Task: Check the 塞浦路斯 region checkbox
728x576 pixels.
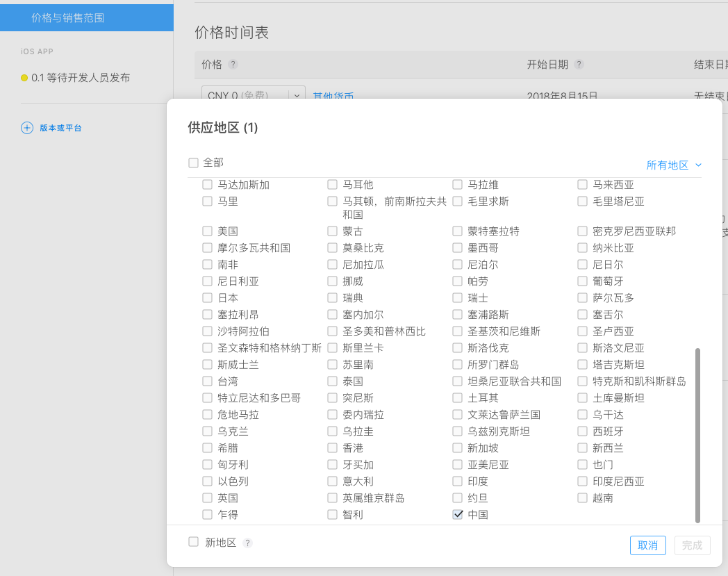Action: [457, 315]
